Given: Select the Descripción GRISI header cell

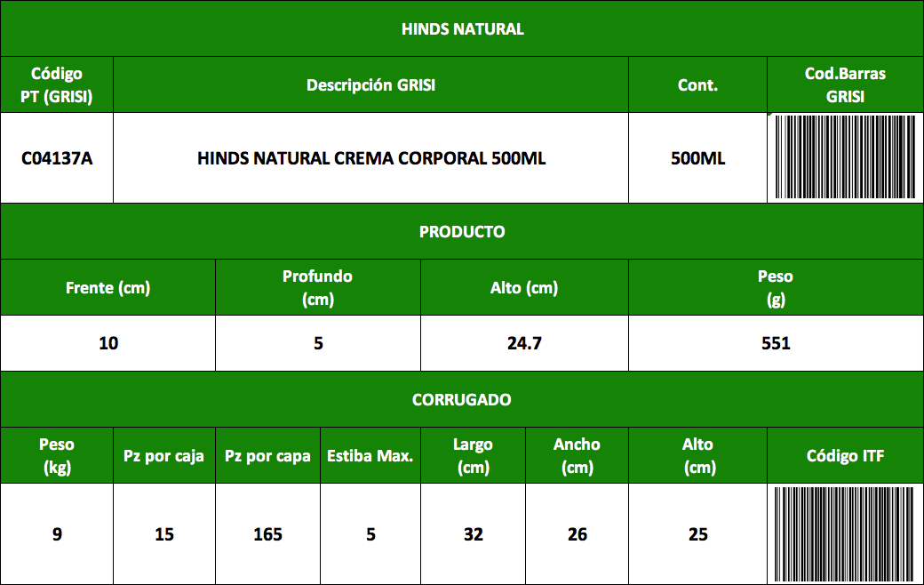Looking at the screenshot, I should (x=370, y=85).
